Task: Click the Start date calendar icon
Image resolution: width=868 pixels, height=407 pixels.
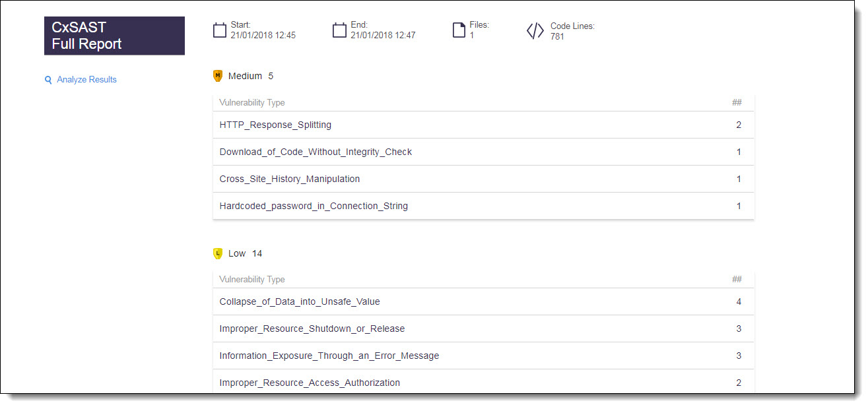Action: click(220, 30)
